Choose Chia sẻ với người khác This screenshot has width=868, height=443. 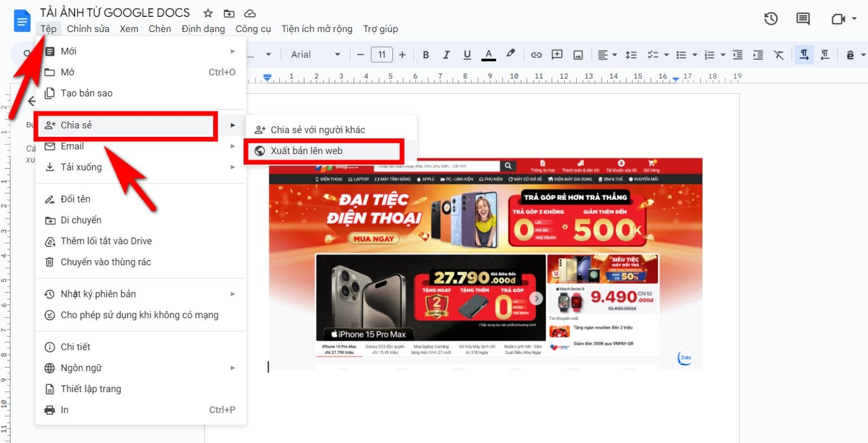pos(331,130)
